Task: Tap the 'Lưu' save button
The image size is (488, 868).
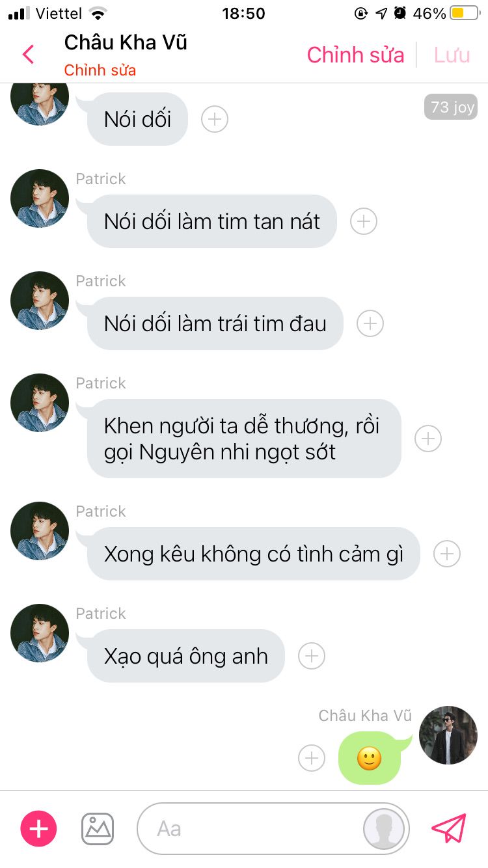Action: point(452,55)
